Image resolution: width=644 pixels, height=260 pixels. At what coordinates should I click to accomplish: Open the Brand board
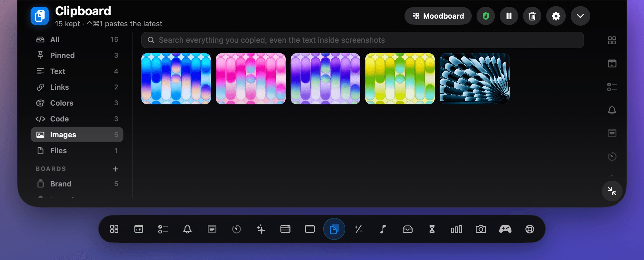pos(77,184)
